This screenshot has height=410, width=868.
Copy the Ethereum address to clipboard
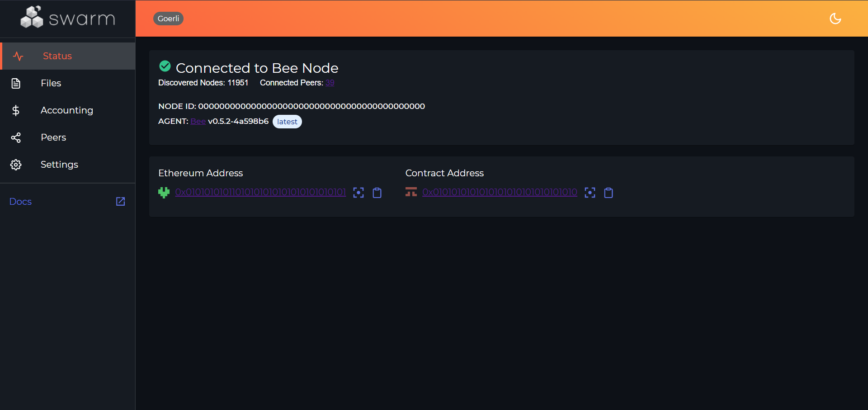[377, 193]
